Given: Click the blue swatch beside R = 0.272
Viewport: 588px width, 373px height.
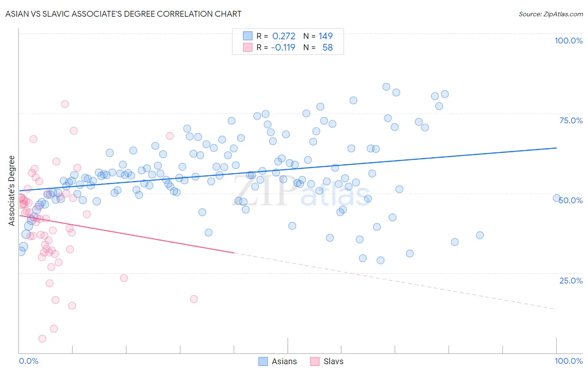Looking at the screenshot, I should tap(248, 36).
